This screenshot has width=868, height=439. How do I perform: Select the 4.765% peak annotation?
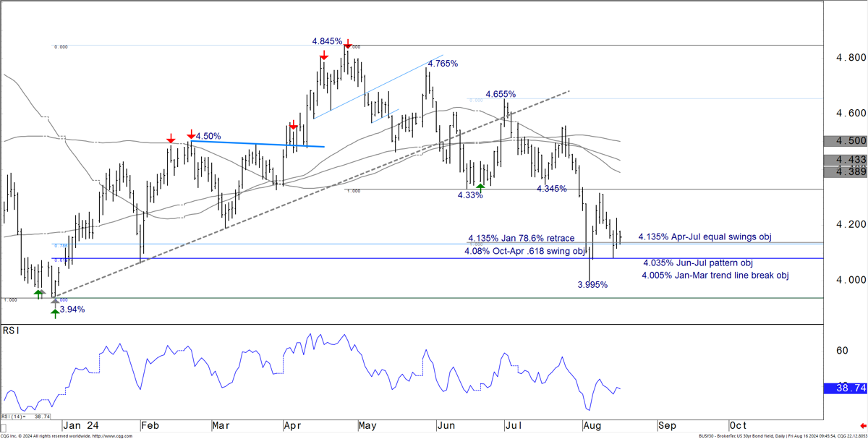point(443,64)
